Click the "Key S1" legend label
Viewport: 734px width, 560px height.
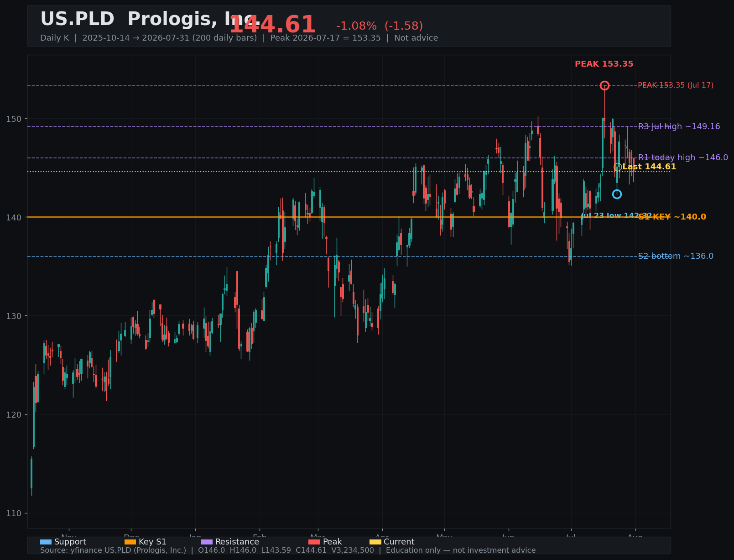point(152,542)
